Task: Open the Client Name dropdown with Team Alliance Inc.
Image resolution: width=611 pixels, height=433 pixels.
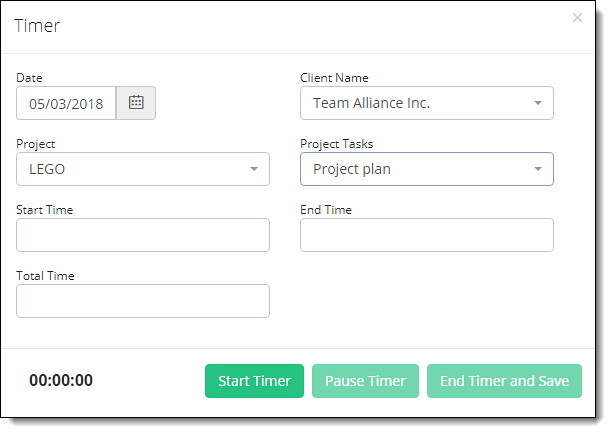Action: [x=427, y=103]
